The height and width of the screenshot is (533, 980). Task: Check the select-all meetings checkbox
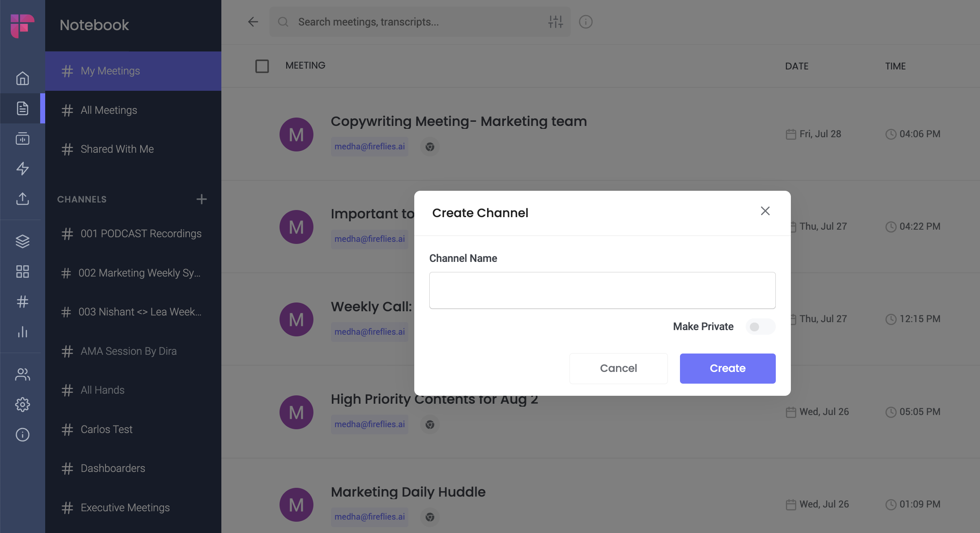(262, 66)
